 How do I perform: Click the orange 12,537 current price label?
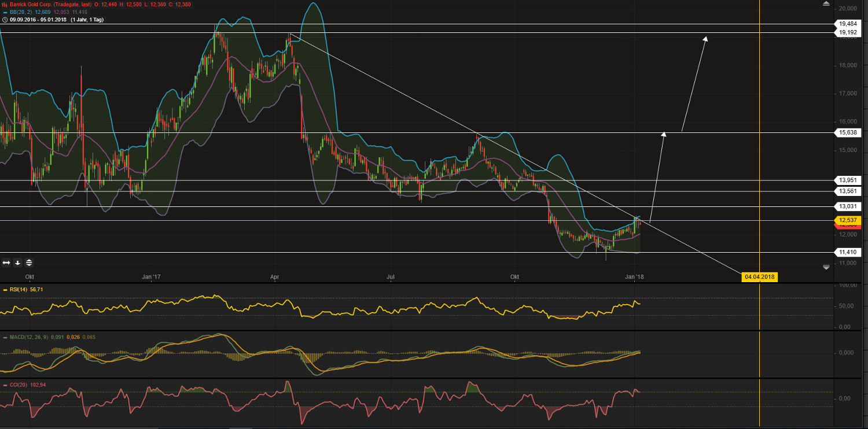(x=847, y=220)
